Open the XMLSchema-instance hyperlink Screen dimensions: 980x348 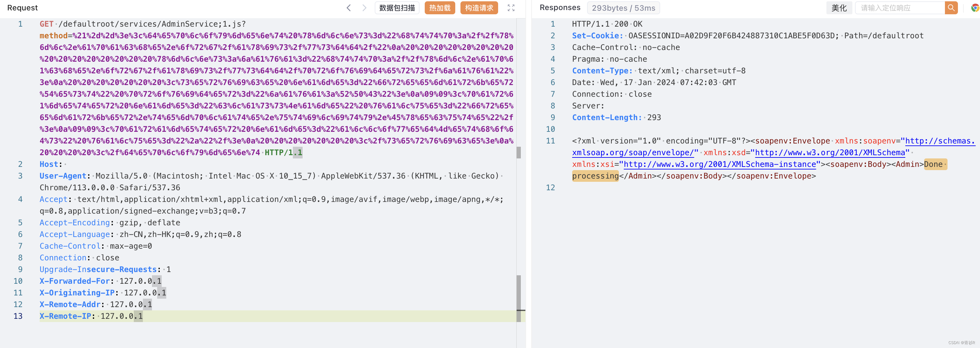719,164
